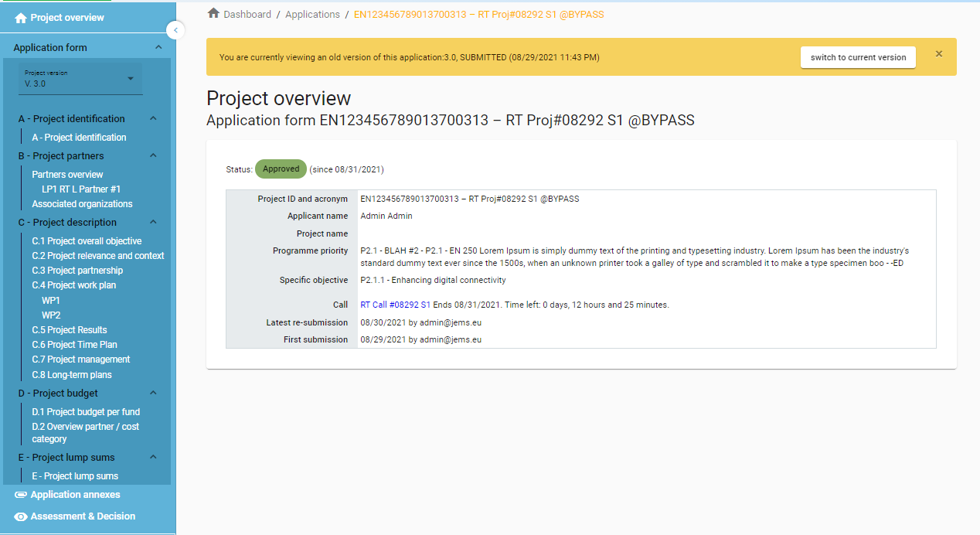Open the RT Call #08292 S1 link

tap(395, 305)
